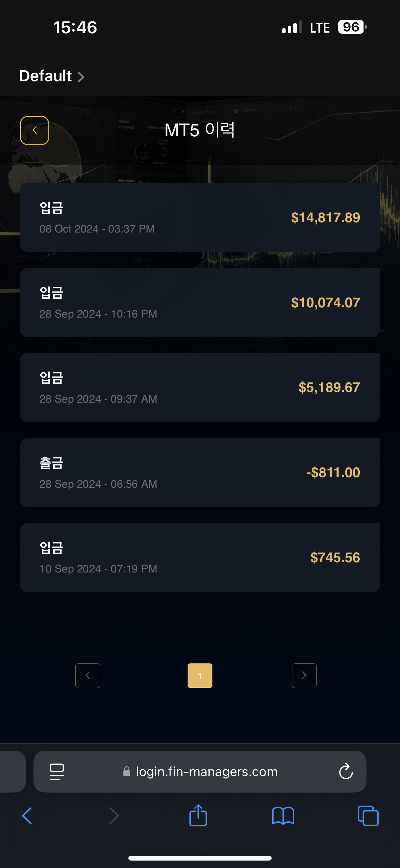The height and width of the screenshot is (868, 400).
Task: Open Safari bookmarks book icon
Action: click(x=283, y=816)
